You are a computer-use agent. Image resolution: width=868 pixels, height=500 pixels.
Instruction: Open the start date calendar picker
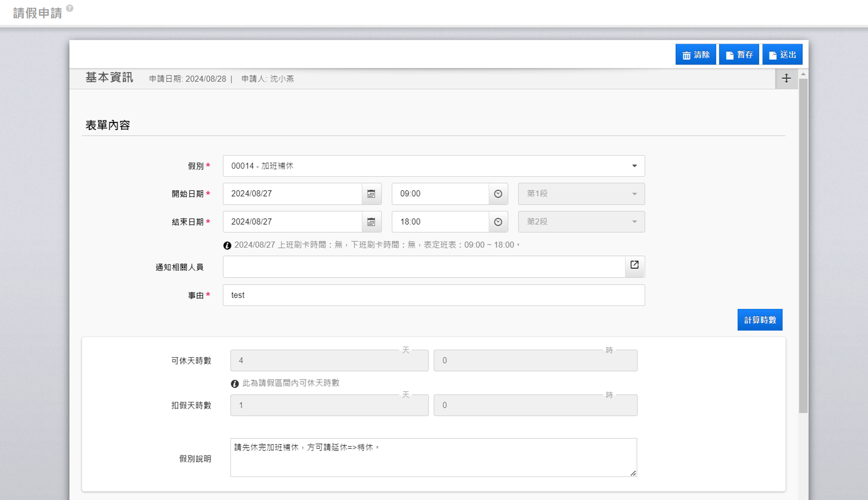point(371,194)
